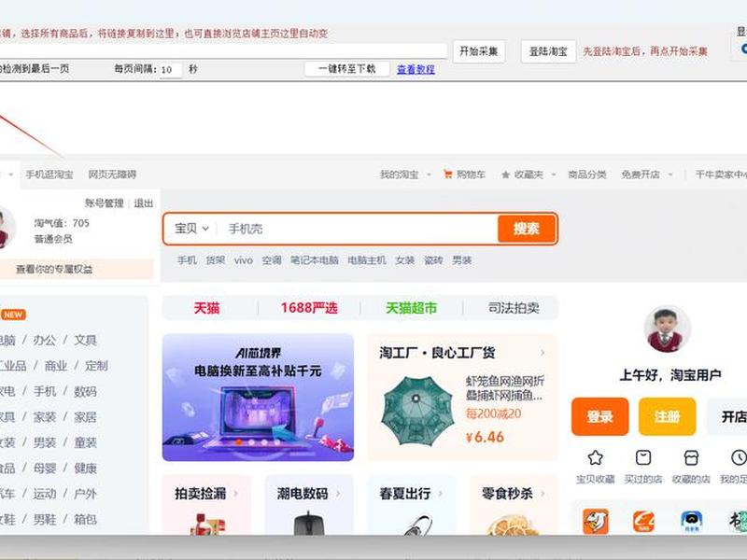Viewport: 747px width, 560px height.
Task: Click the 退出 link
Action: point(144,203)
